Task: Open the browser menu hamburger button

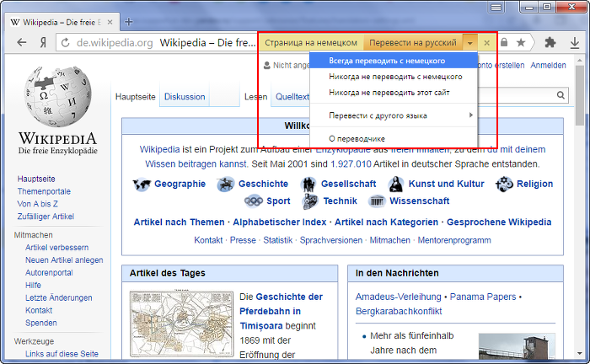Action: click(496, 8)
